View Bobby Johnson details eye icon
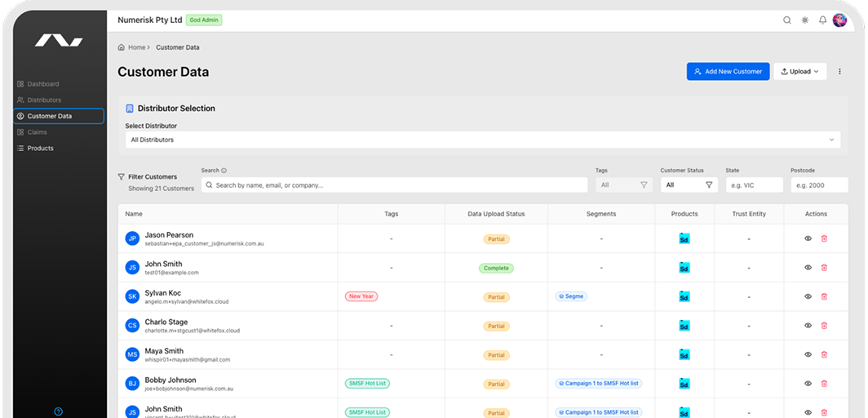The height and width of the screenshot is (418, 868). 808,384
